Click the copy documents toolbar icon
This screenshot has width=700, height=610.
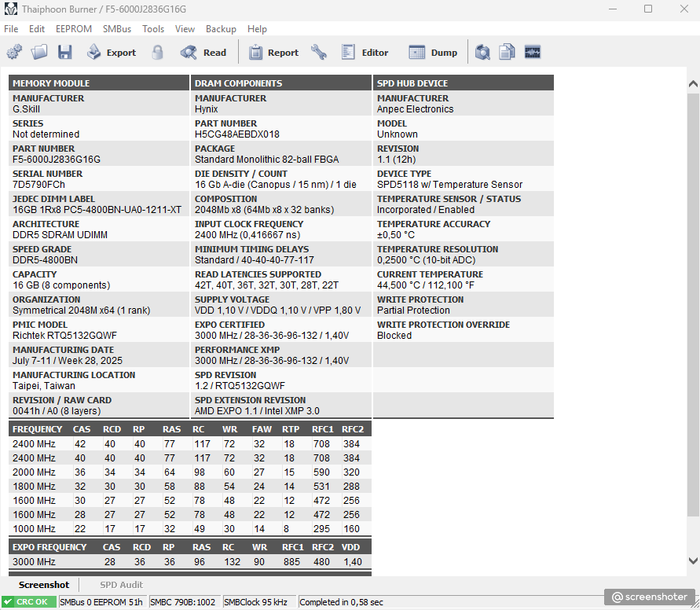click(x=508, y=52)
